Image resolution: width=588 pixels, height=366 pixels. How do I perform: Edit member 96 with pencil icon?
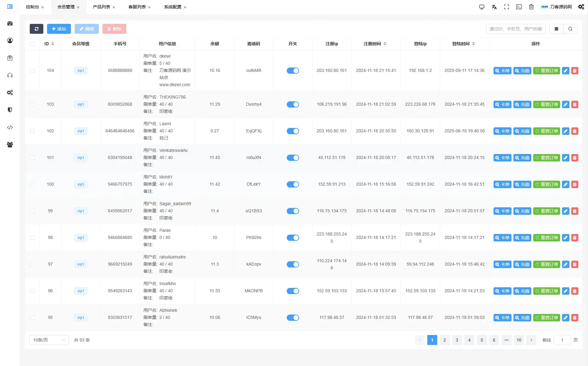pyautogui.click(x=566, y=291)
